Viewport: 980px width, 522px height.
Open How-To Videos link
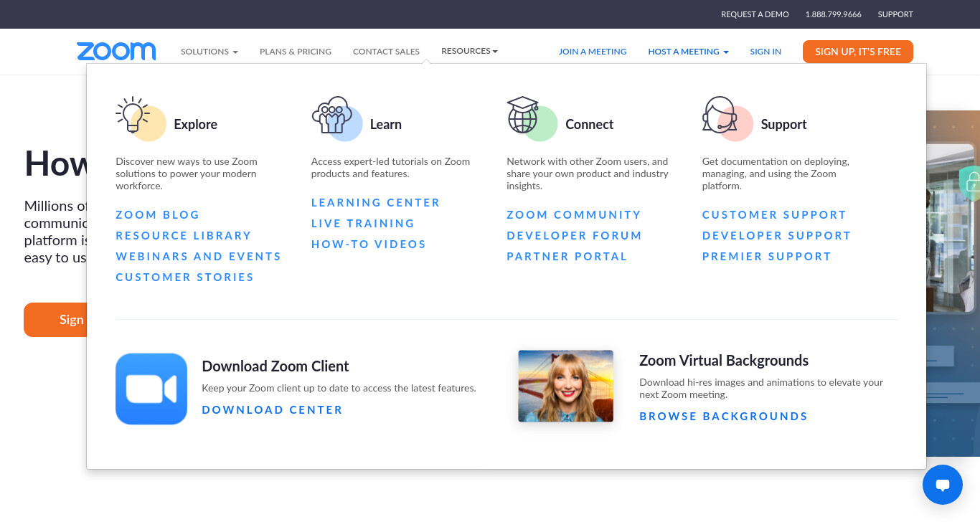pos(369,245)
